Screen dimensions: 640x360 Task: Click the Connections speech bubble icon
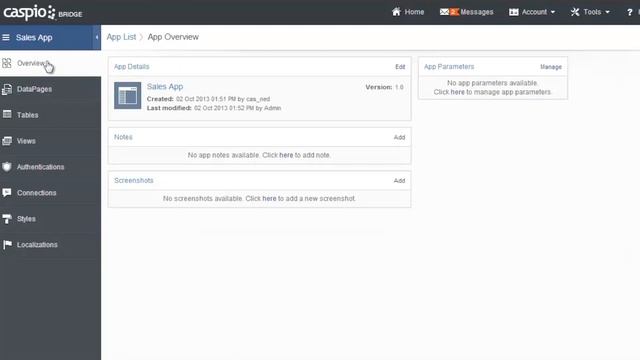pos(7,193)
